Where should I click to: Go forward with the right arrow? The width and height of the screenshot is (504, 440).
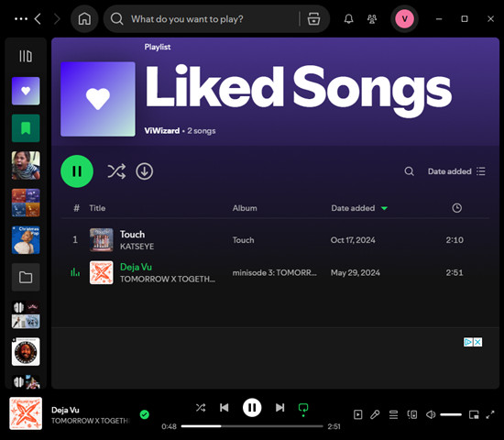point(57,19)
